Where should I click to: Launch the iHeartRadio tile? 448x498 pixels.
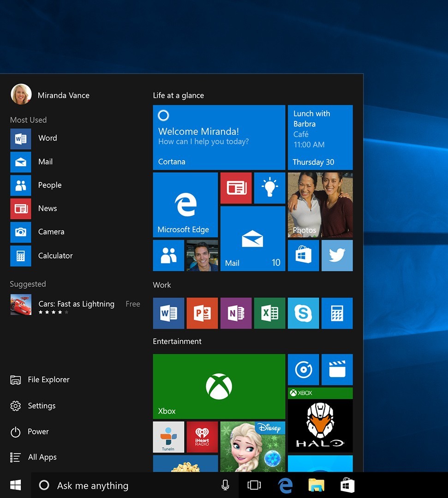[x=202, y=437]
